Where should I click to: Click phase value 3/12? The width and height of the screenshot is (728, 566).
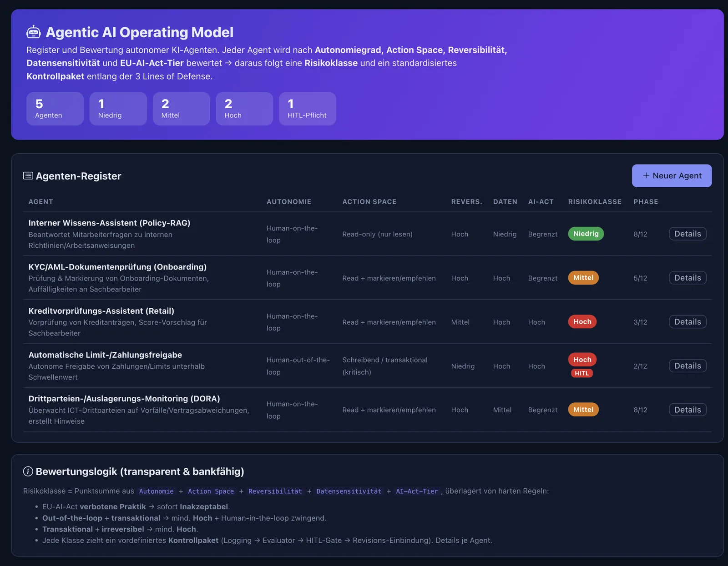pos(640,322)
